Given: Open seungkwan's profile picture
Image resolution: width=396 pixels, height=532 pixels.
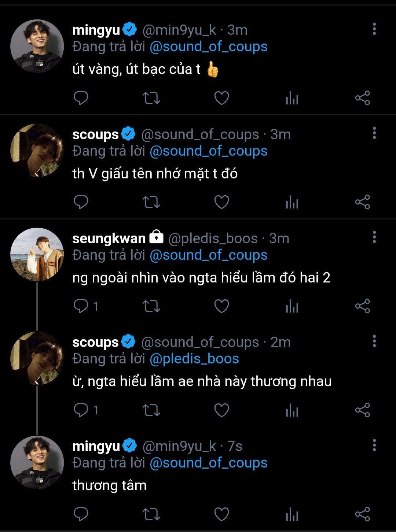Looking at the screenshot, I should (x=37, y=255).
